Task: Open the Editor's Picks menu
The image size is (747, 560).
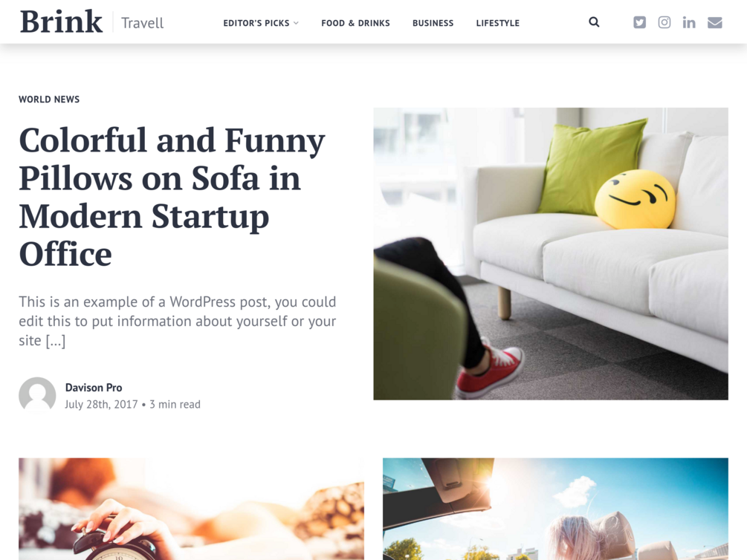Action: point(256,23)
